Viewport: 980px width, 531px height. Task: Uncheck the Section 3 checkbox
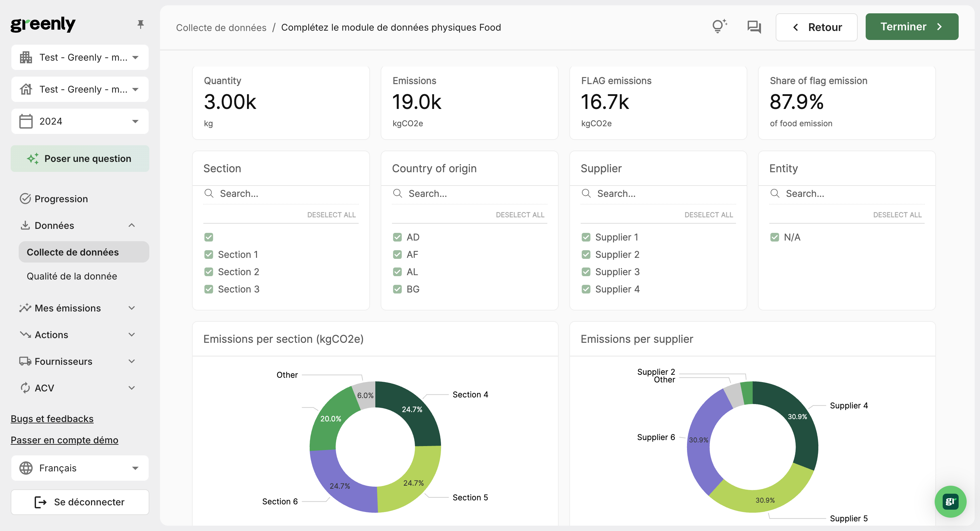click(x=208, y=289)
